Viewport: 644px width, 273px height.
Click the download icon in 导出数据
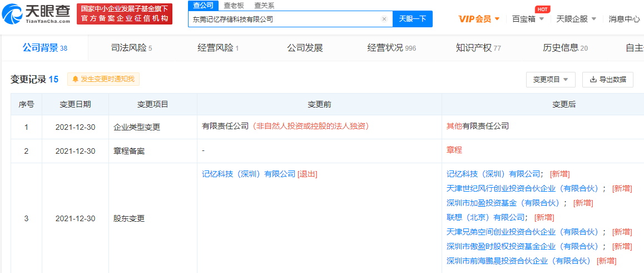click(x=593, y=80)
